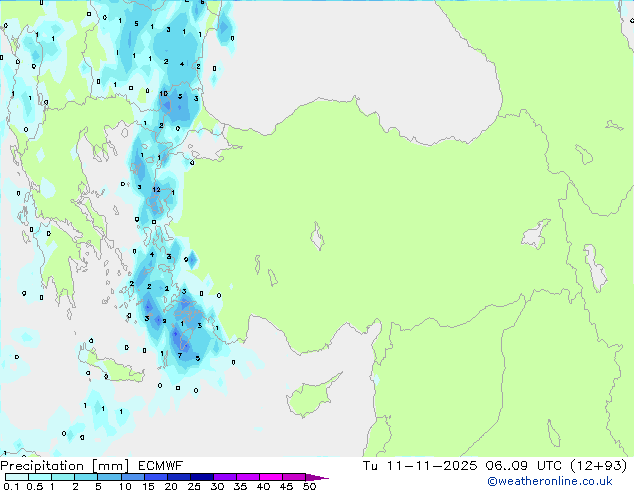Screen dimensions: 634x490
Task: Click the '(12+93)' forecast run label
Action: click(x=598, y=466)
